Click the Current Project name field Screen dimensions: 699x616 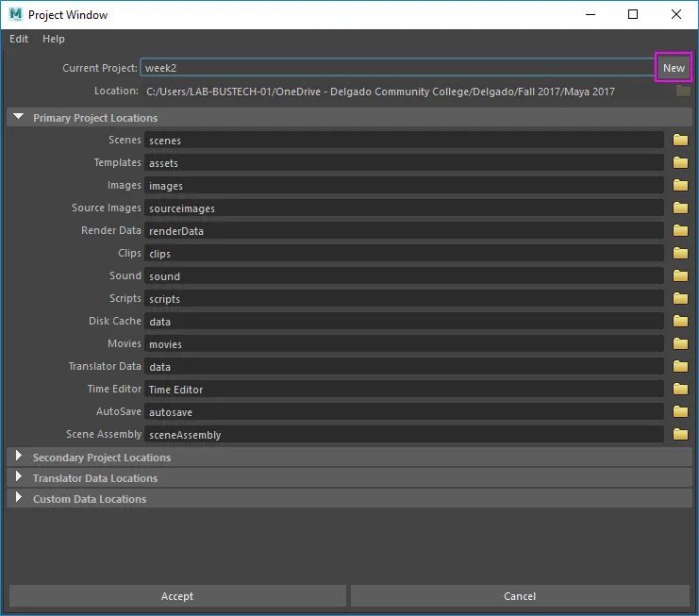(398, 68)
